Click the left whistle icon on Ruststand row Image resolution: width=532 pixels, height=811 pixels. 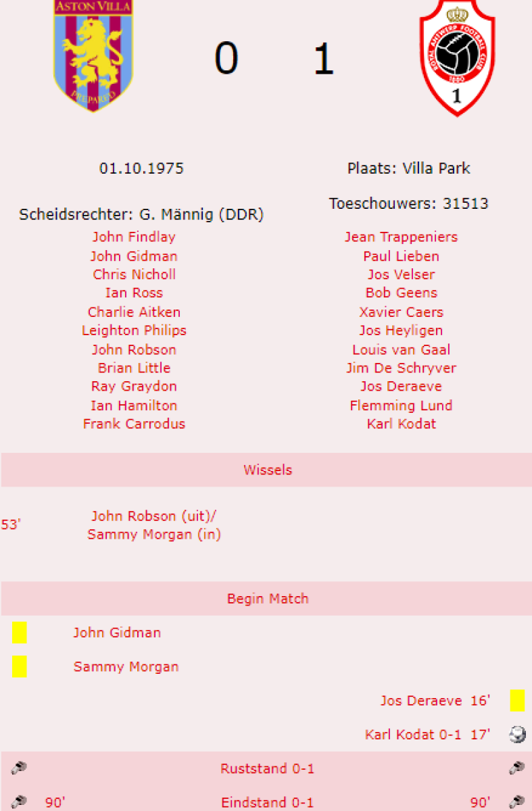click(19, 768)
